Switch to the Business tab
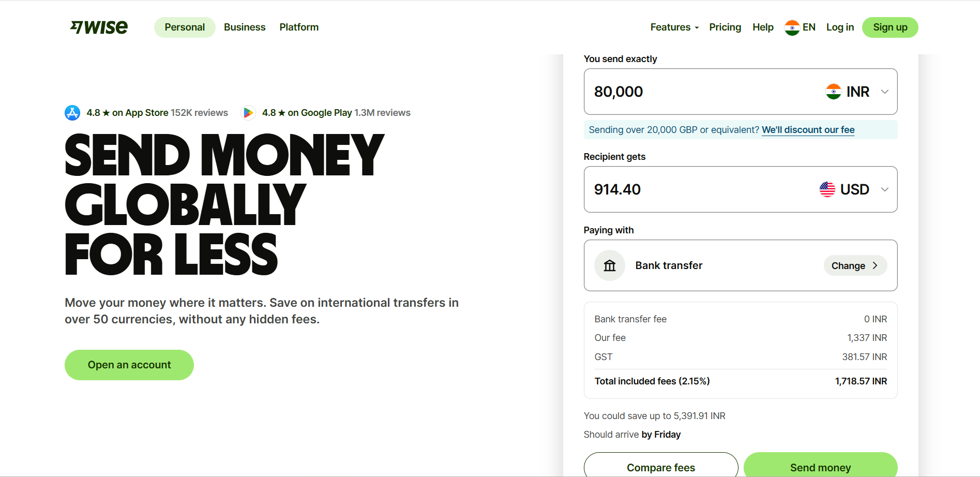This screenshot has height=477, width=980. coord(245,27)
